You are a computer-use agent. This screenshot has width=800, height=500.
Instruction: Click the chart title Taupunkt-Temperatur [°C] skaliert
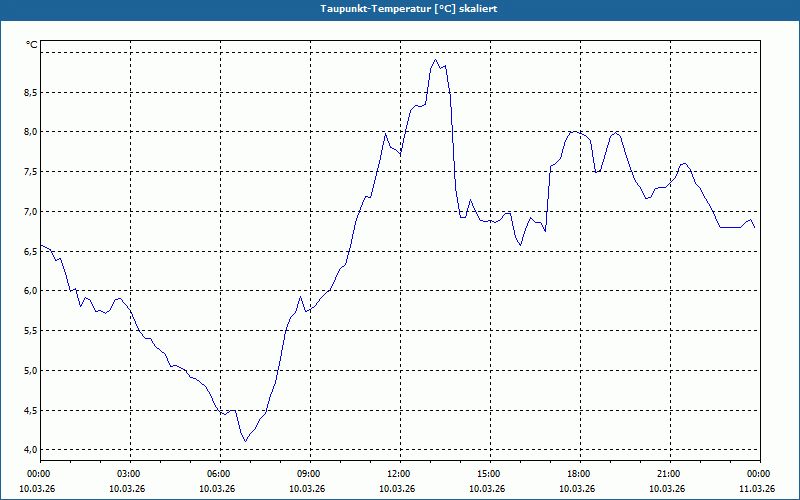[409, 9]
